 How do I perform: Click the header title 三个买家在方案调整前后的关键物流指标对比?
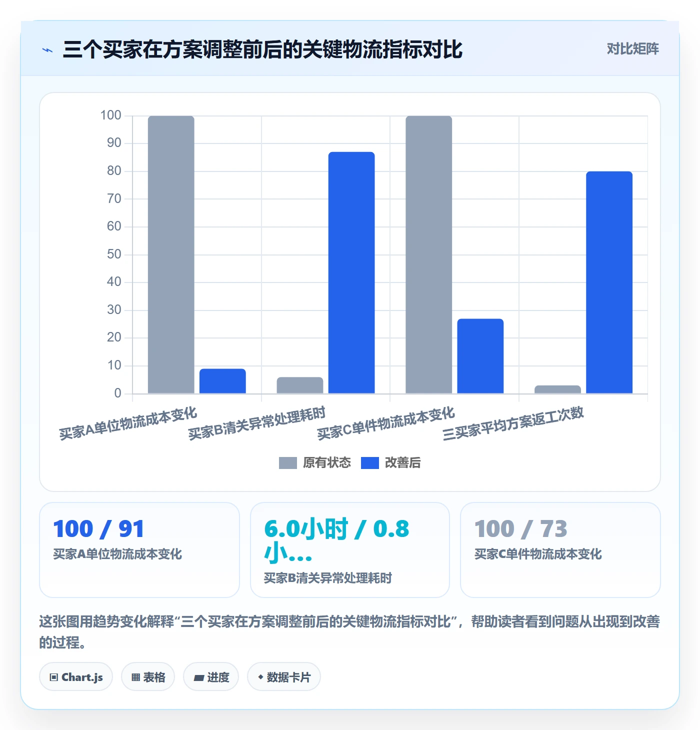point(263,49)
